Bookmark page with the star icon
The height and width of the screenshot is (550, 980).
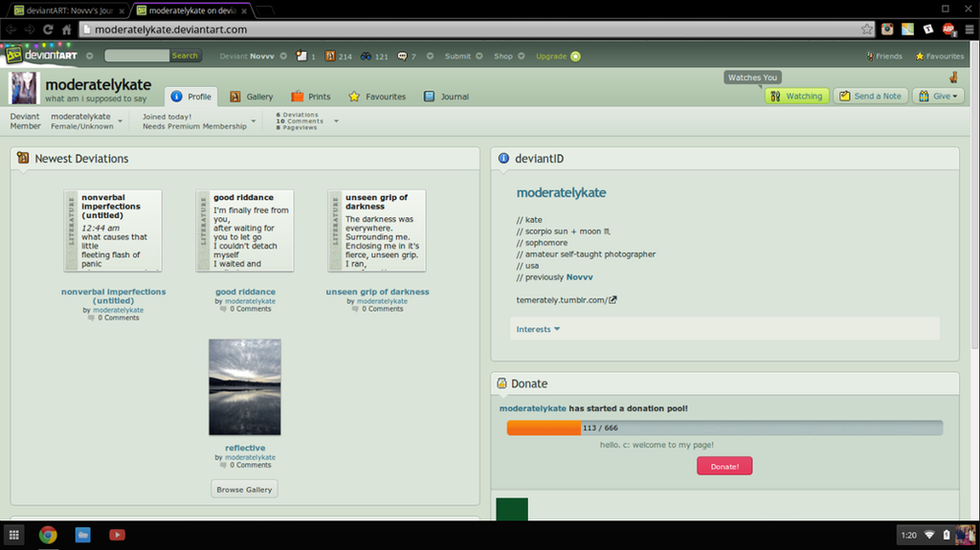click(x=866, y=29)
